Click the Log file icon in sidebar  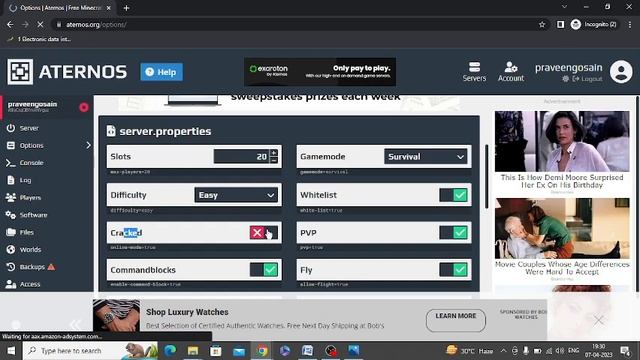pyautogui.click(x=11, y=180)
